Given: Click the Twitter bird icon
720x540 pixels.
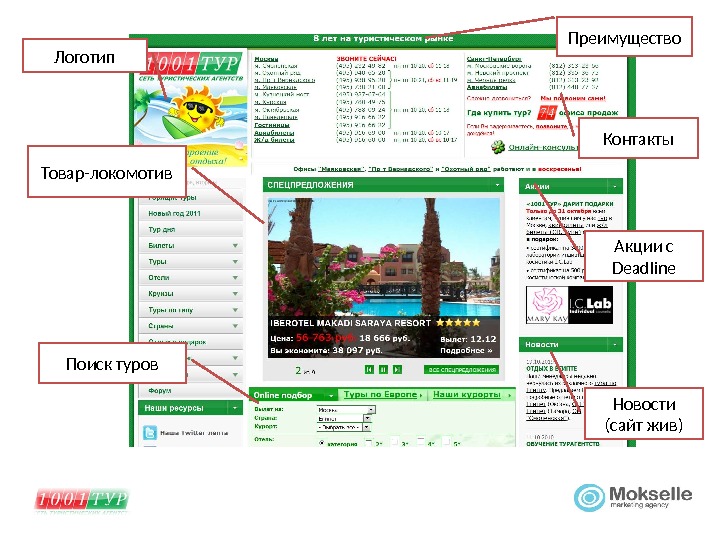Looking at the screenshot, I should click(x=150, y=433).
